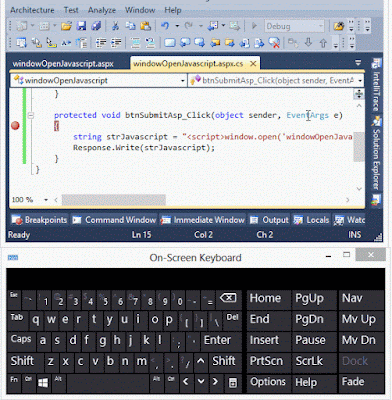The image size is (392, 400).
Task: Open the Breakpoints panel tab
Action: click(39, 220)
